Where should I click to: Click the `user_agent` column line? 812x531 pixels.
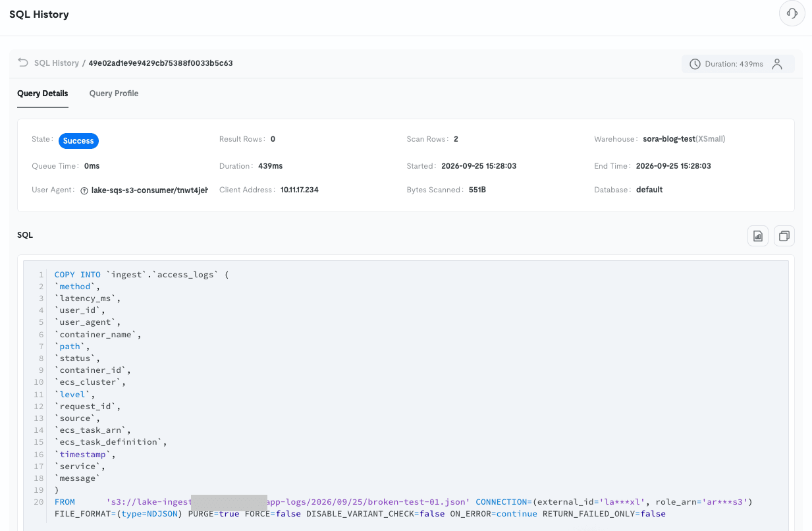(x=88, y=322)
